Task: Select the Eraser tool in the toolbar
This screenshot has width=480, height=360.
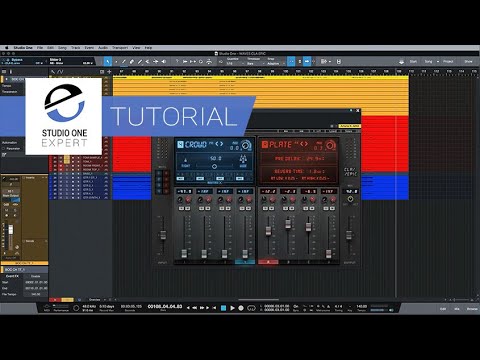Action: (x=132, y=62)
